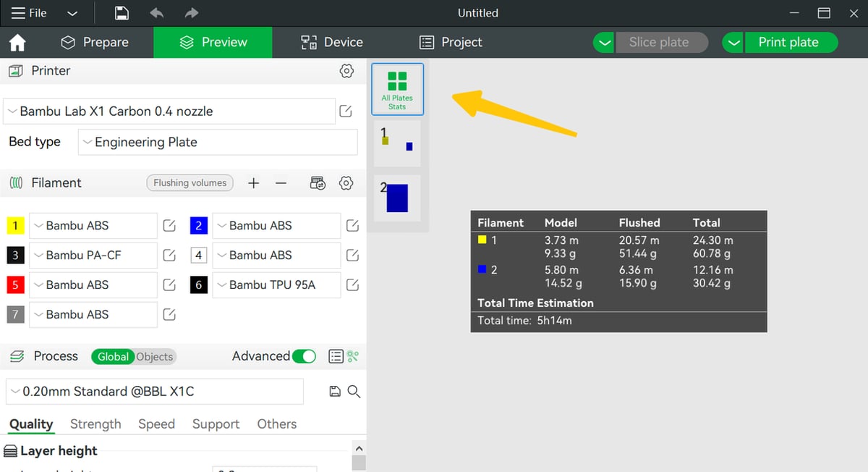
Task: Open the Device tab
Action: point(332,43)
